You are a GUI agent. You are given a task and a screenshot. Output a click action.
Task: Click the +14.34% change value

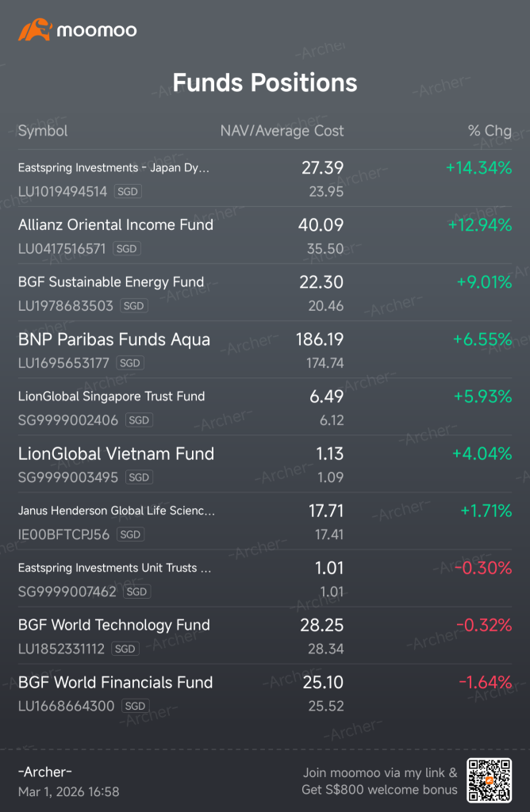(x=478, y=168)
